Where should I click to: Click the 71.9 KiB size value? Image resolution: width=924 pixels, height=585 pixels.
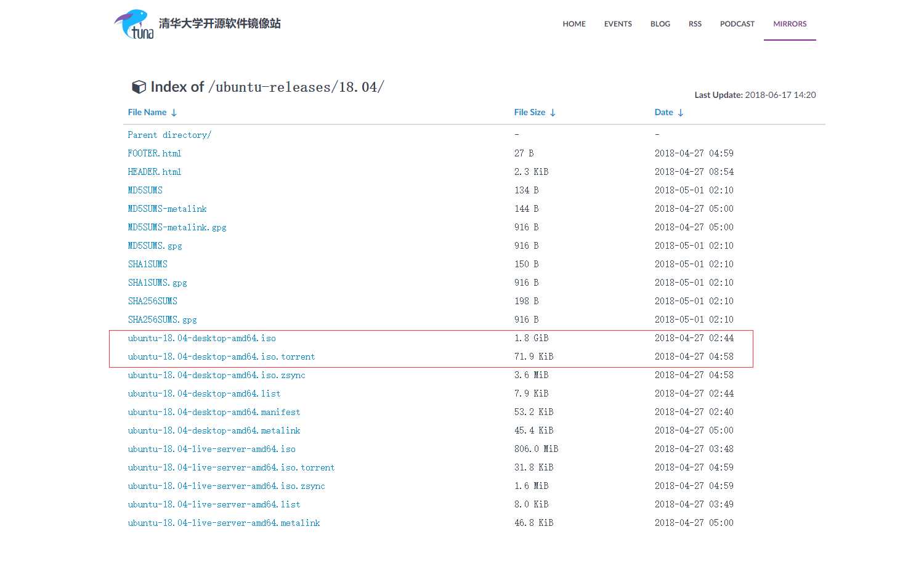click(534, 357)
